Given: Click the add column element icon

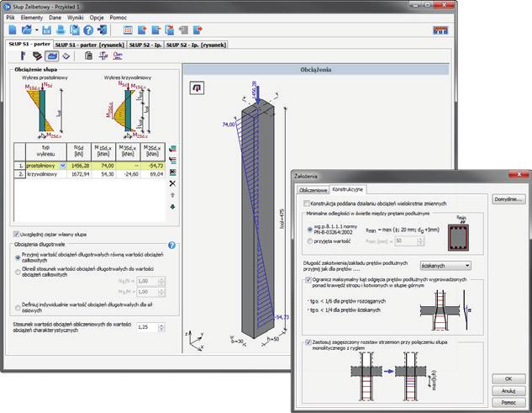Looking at the screenshot, I should pos(142,30).
